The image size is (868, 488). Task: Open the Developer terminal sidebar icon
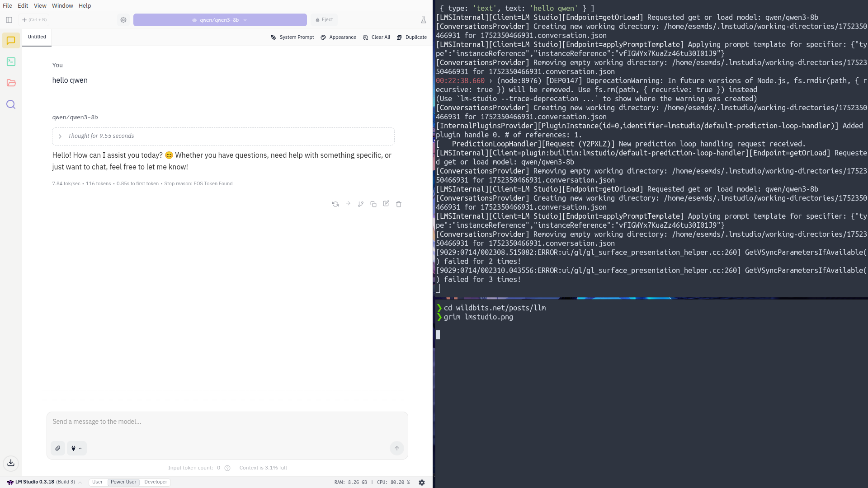click(x=11, y=62)
